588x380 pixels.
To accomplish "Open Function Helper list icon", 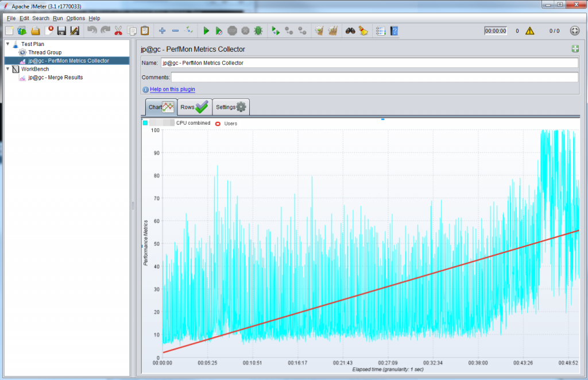I will [381, 31].
